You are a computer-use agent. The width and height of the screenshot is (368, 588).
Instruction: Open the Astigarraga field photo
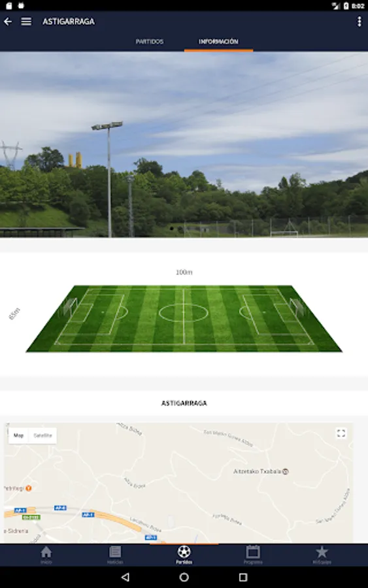coord(184,144)
